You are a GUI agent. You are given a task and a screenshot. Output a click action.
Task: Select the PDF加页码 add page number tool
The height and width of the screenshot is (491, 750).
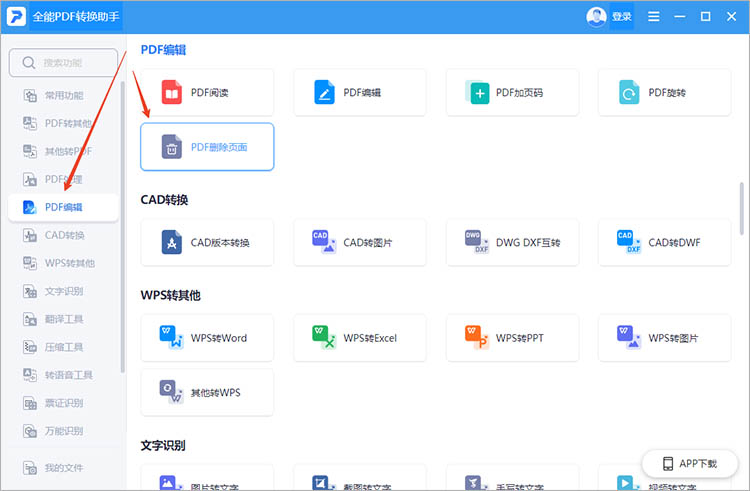pyautogui.click(x=512, y=92)
